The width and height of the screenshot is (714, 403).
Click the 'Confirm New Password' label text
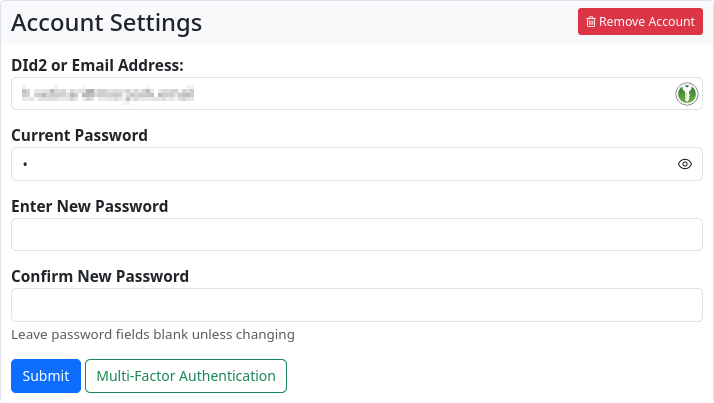point(100,276)
